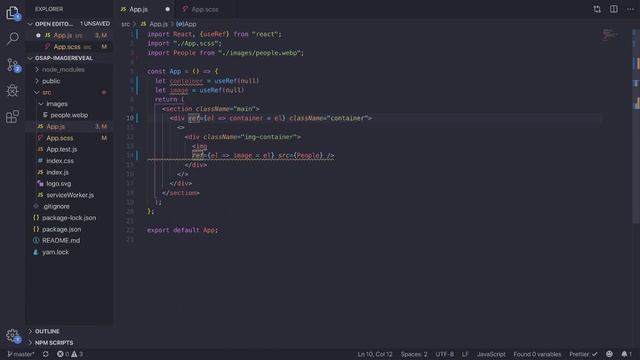Collapse the src folder
This screenshot has height=360, width=640.
[47, 92]
